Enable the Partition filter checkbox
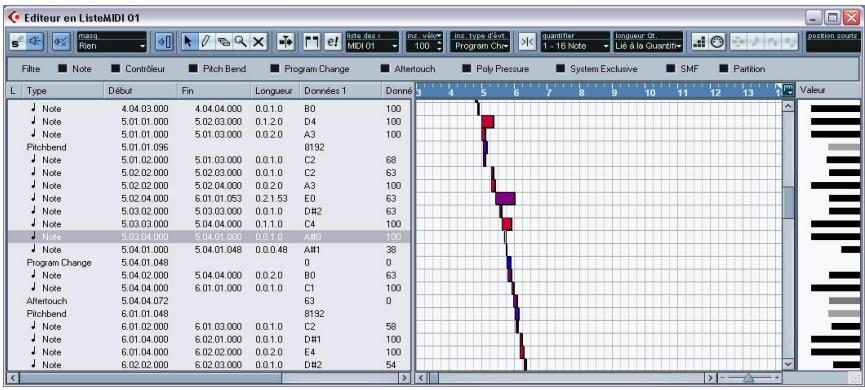865x390 pixels. [x=724, y=69]
